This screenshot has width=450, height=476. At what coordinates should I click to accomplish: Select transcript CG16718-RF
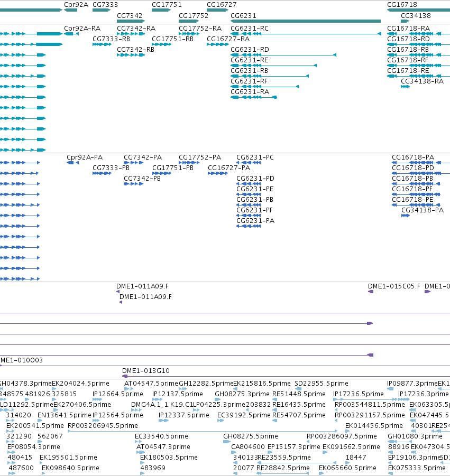click(x=408, y=60)
